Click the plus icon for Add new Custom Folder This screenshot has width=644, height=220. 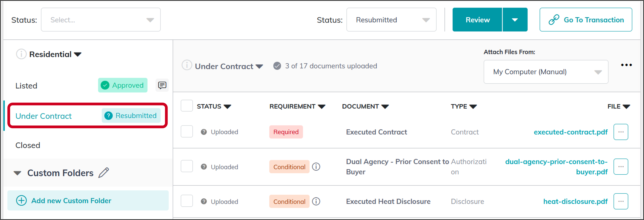pyautogui.click(x=21, y=201)
